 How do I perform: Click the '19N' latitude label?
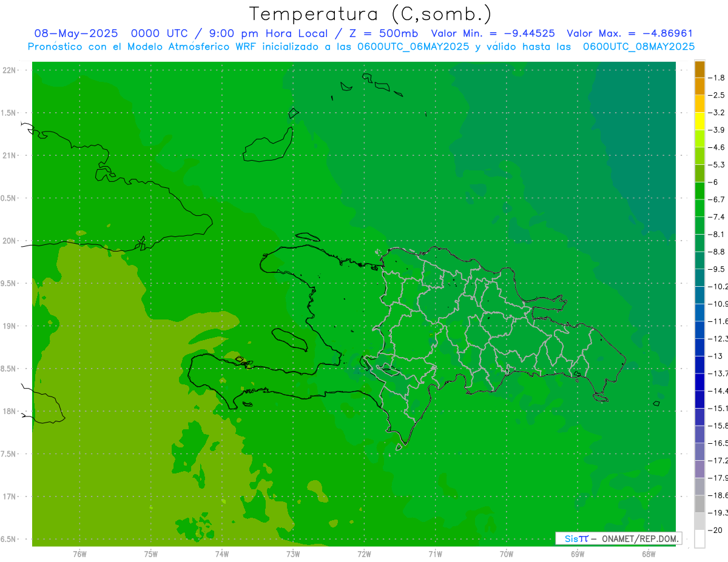pyautogui.click(x=9, y=326)
